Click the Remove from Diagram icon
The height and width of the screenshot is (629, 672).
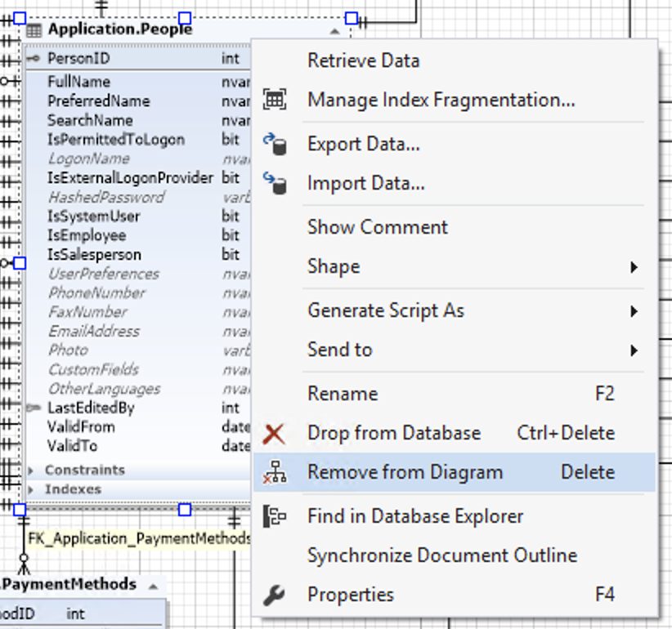pos(275,472)
